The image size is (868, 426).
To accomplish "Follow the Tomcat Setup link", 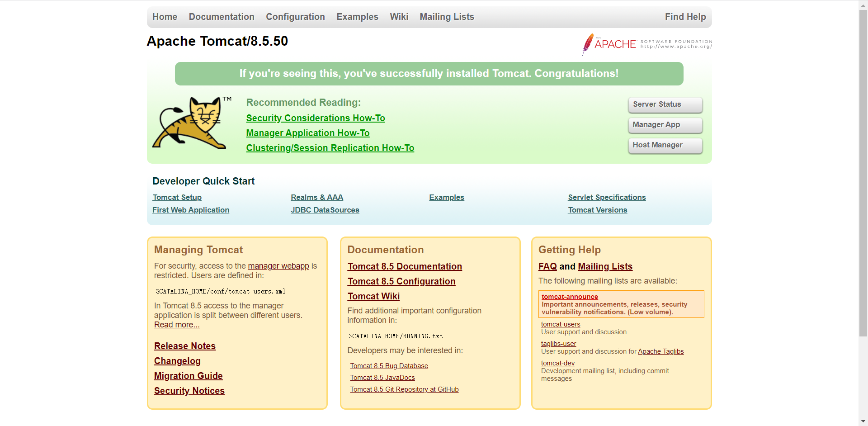I will pyautogui.click(x=177, y=197).
